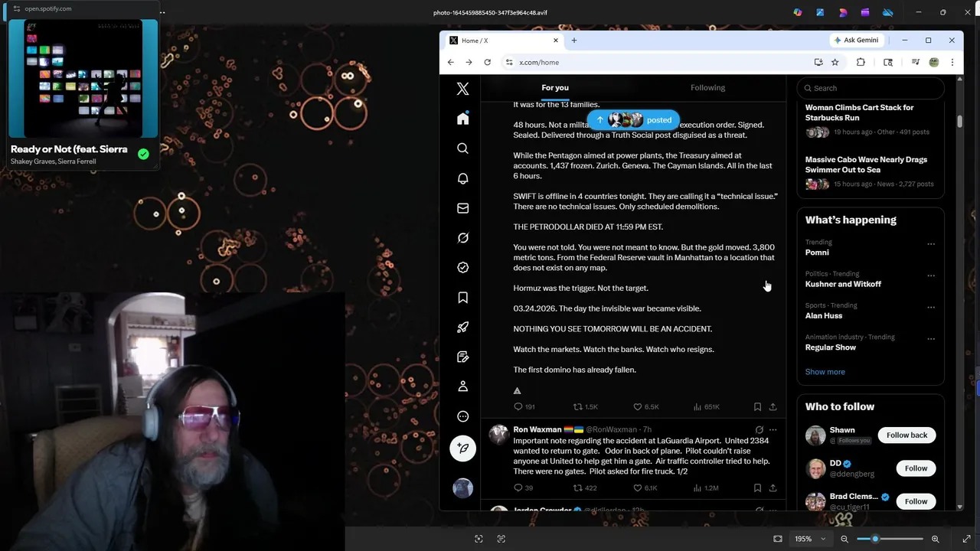Open site information for x.com
This screenshot has height=551, width=980.
point(508,62)
